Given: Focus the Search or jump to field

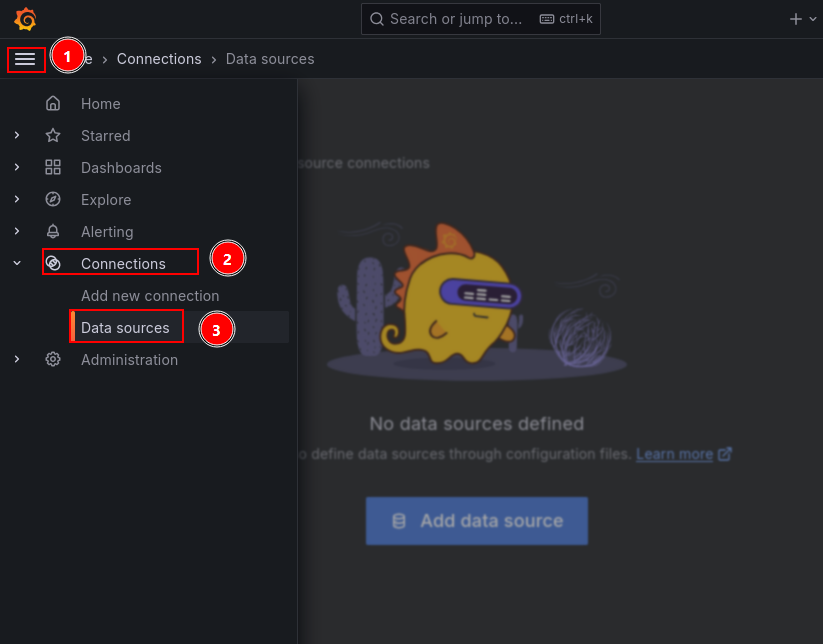Looking at the screenshot, I should pyautogui.click(x=481, y=19).
